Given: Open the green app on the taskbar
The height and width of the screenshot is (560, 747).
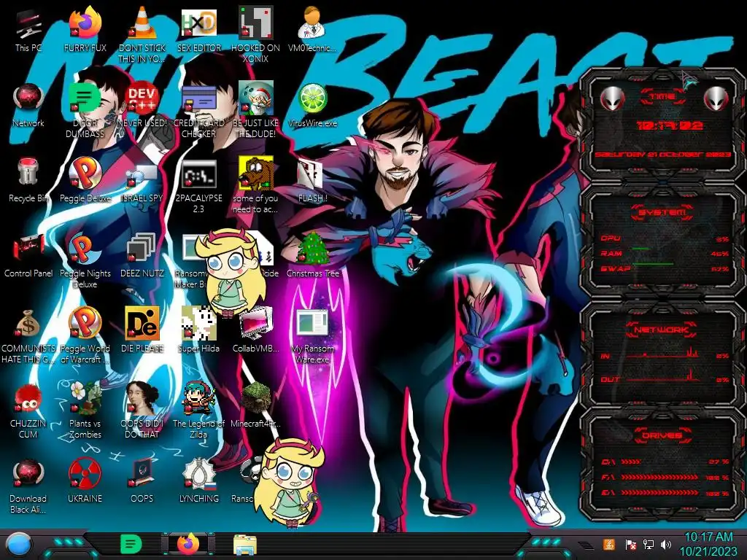Looking at the screenshot, I should pyautogui.click(x=131, y=544).
